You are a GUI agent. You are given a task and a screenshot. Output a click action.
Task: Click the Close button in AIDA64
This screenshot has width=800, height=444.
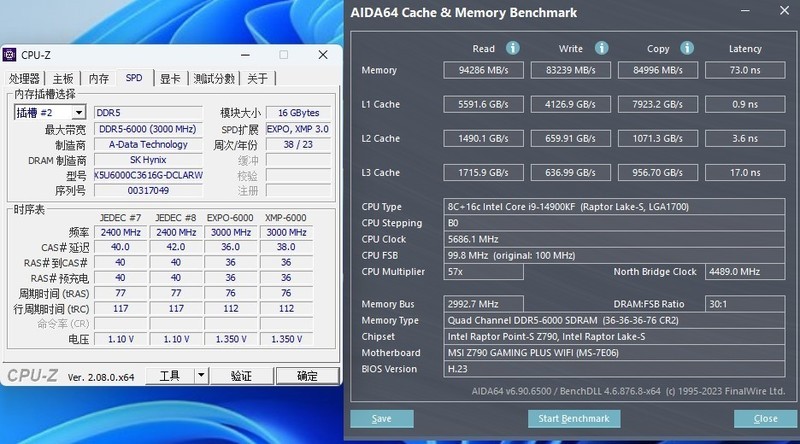click(765, 418)
